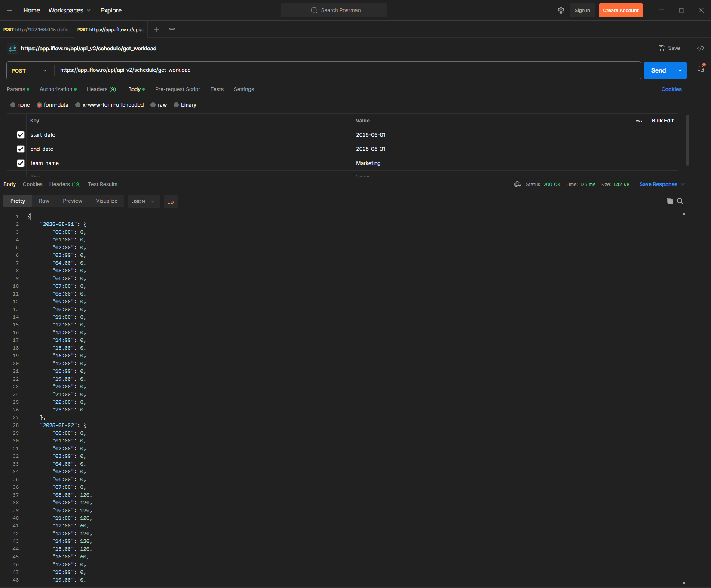Screen dimensions: 711x588
Task: Open the POST method dropdown
Action: (x=30, y=70)
